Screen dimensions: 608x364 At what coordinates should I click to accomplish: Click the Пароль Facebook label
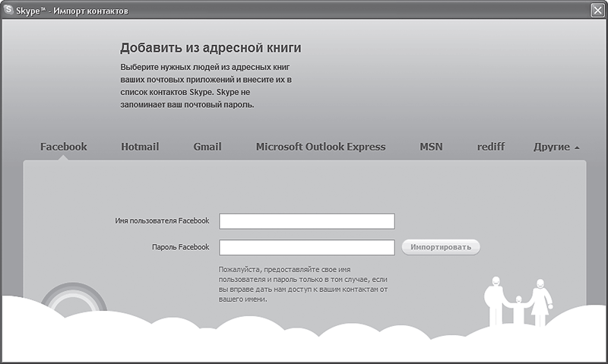[x=180, y=247]
